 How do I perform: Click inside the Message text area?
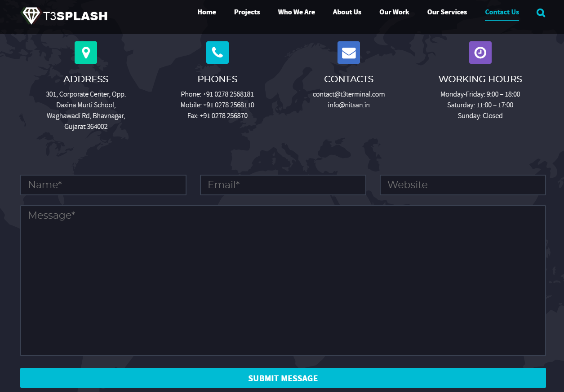click(x=283, y=281)
